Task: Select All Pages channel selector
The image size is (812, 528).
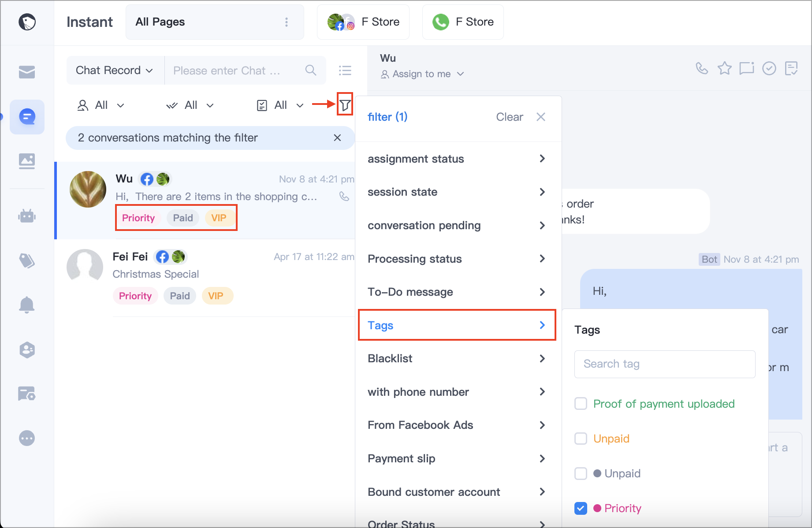Action: point(215,22)
